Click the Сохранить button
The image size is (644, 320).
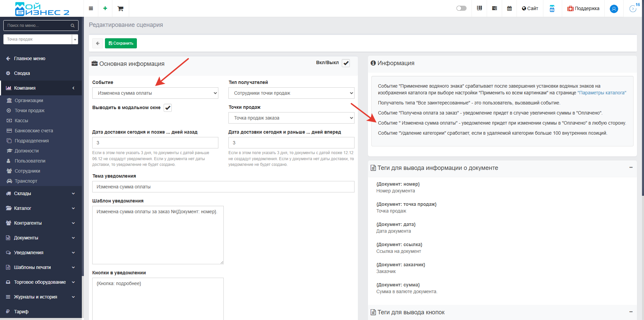(121, 43)
